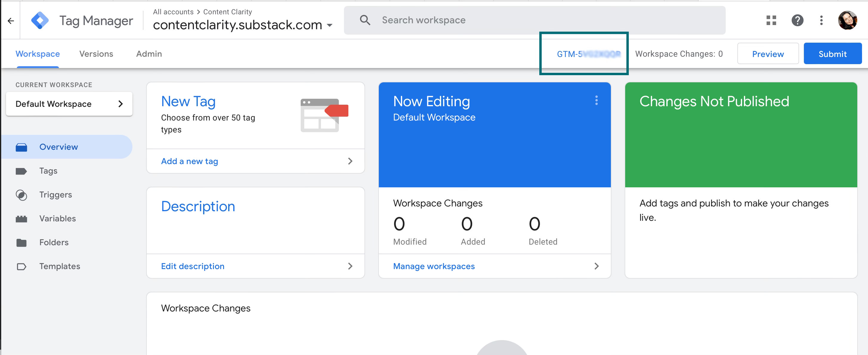Click the chevron beside Manage workspaces
The image size is (868, 355).
click(x=596, y=266)
